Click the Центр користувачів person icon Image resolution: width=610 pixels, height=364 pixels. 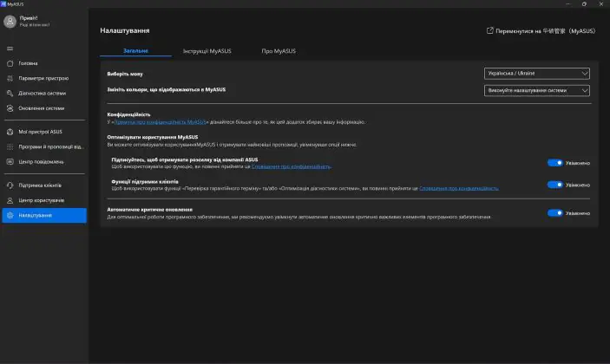point(10,200)
